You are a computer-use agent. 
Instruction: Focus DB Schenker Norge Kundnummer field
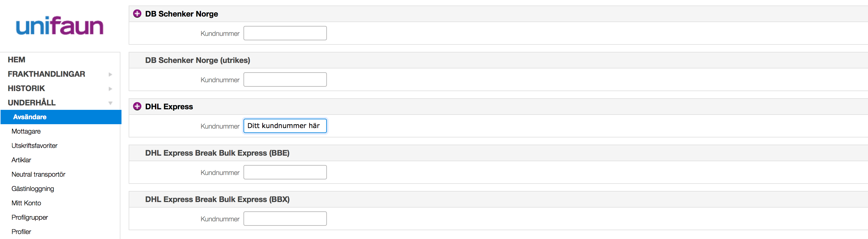click(285, 33)
